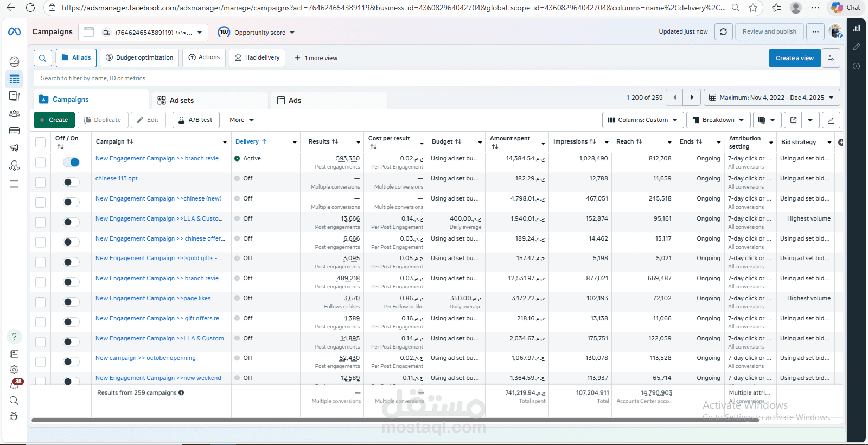Viewport: 868px width, 445px height.
Task: Go to previous page of campaigns
Action: coord(674,98)
